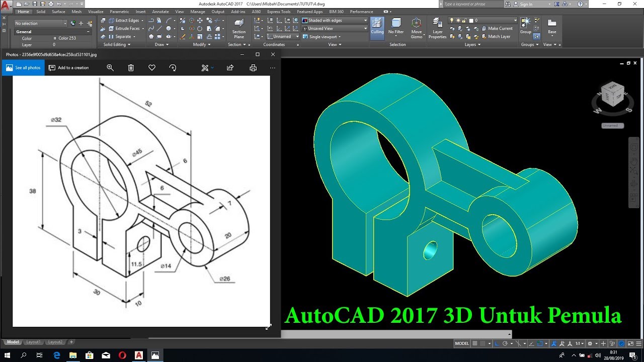Switch to the Surface ribbon tab
The height and width of the screenshot is (362, 644).
pyautogui.click(x=58, y=12)
